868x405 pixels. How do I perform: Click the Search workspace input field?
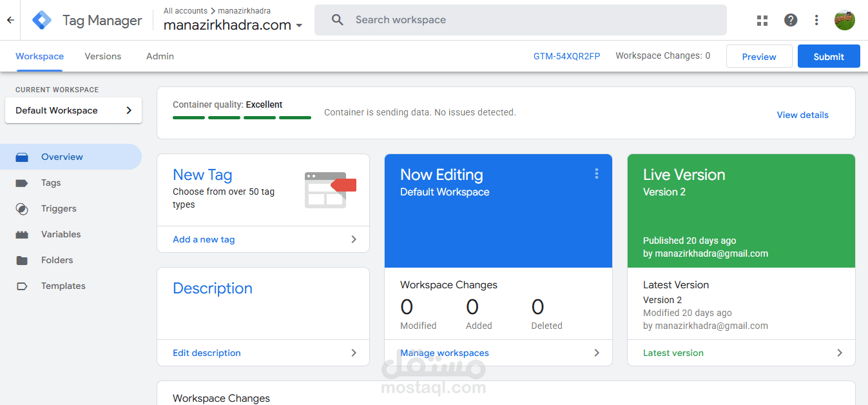click(521, 20)
